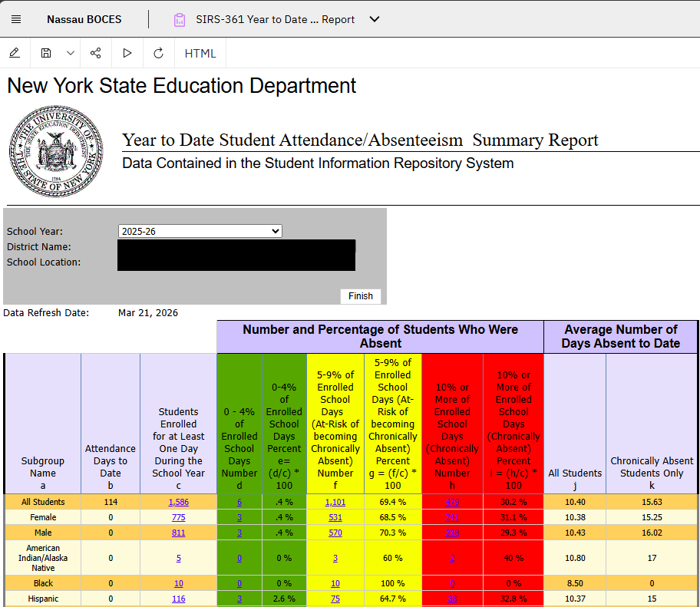Screen dimensions: 700x607
Task: Open All Students at-risk link 1,101
Action: click(335, 502)
